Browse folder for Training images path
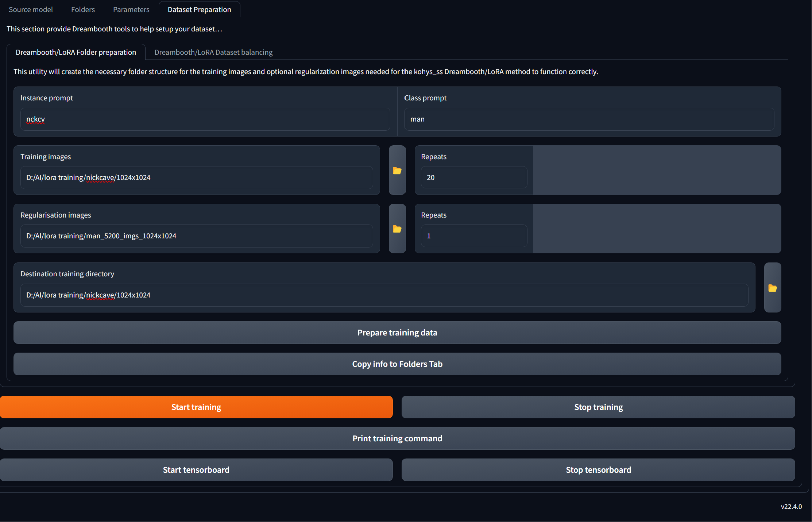The image size is (812, 522). point(397,170)
